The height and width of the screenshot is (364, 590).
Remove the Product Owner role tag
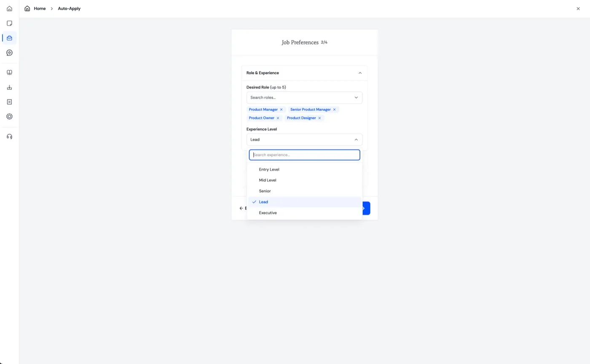[278, 118]
